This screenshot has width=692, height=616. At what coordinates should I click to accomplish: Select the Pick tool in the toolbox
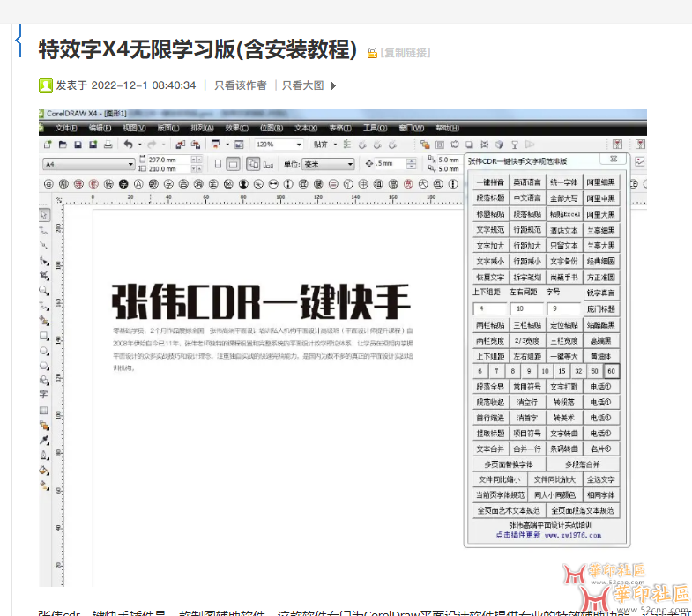[x=44, y=215]
